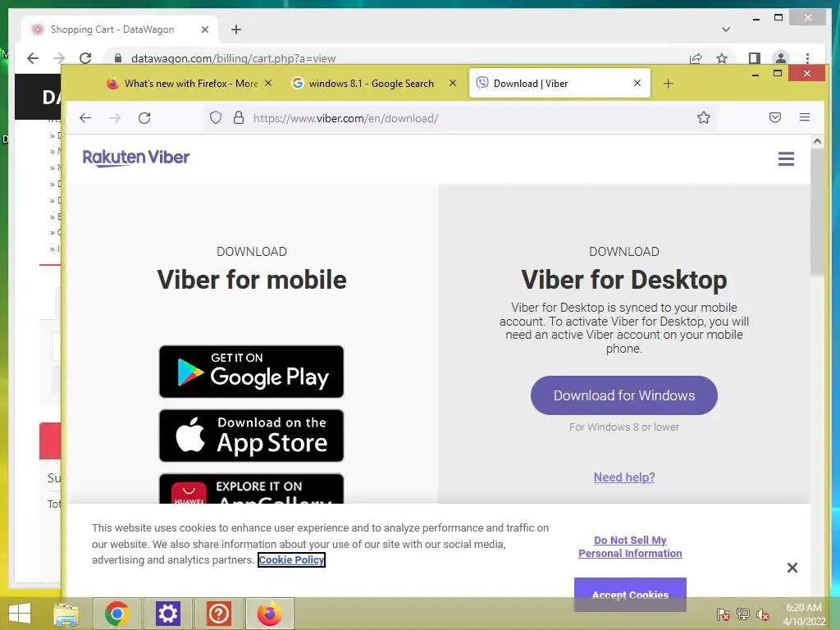Open Chrome from the taskbar
The width and height of the screenshot is (840, 630).
pos(116,614)
